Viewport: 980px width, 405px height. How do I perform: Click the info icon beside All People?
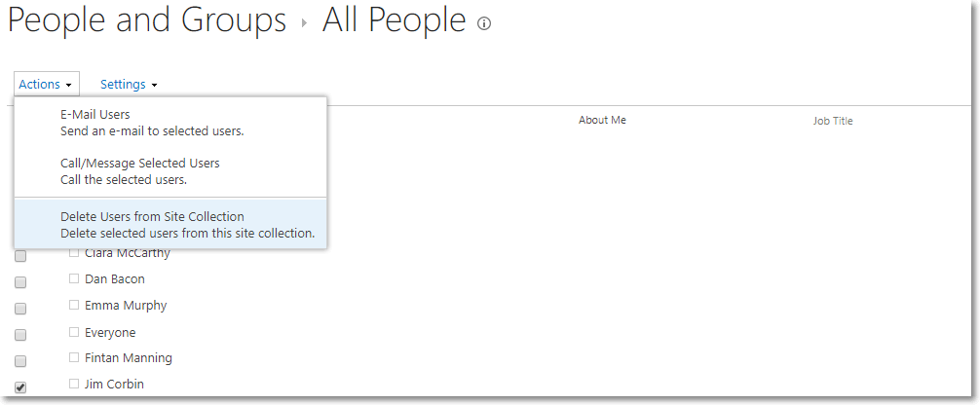point(484,24)
